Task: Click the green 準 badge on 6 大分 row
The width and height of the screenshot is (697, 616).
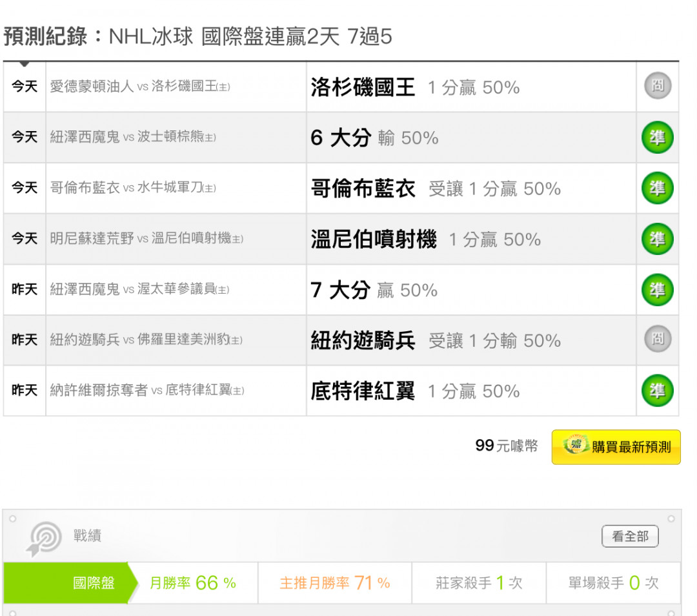Action: point(658,138)
